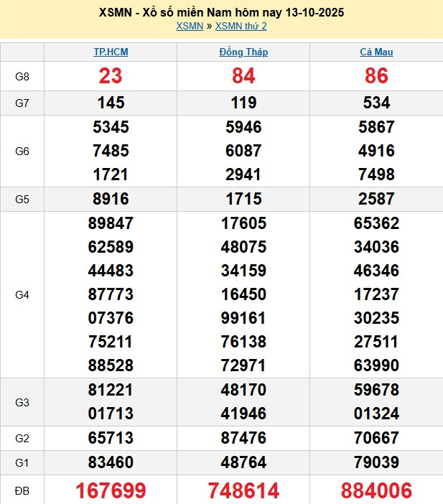The image size is (443, 504).
Task: Select the G5 number 1715
Action: tap(243, 199)
